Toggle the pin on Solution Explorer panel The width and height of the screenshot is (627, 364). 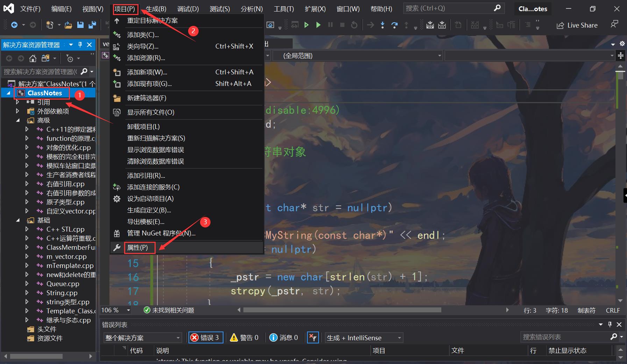click(80, 45)
